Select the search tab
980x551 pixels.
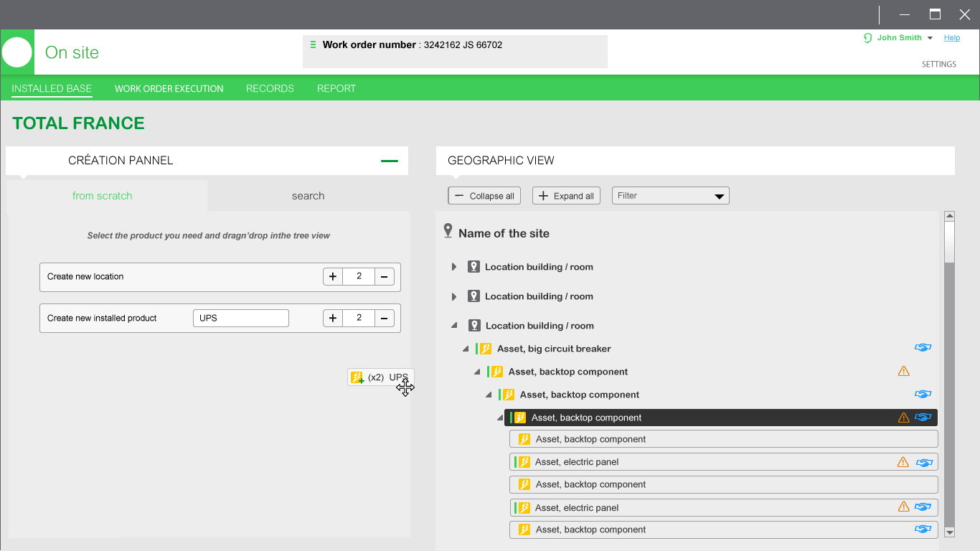pos(308,196)
